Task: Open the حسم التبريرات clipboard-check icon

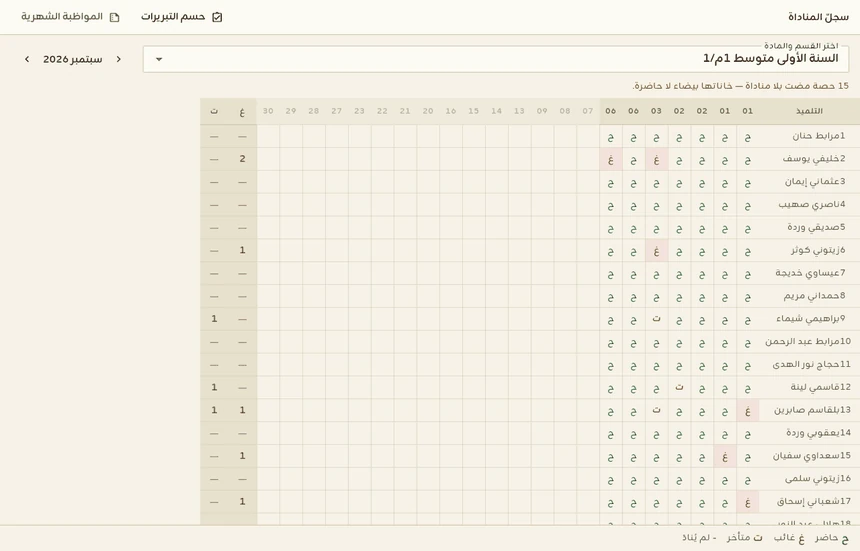Action: pyautogui.click(x=217, y=17)
